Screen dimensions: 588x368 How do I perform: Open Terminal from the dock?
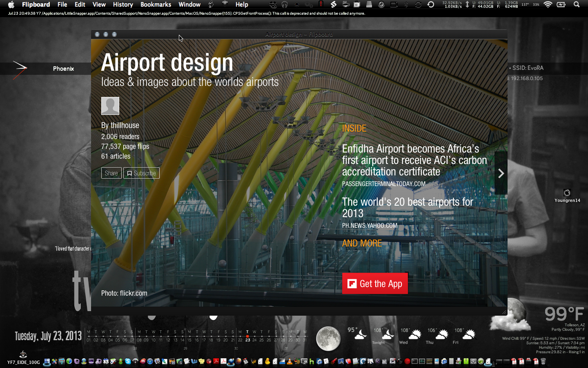pos(414,361)
